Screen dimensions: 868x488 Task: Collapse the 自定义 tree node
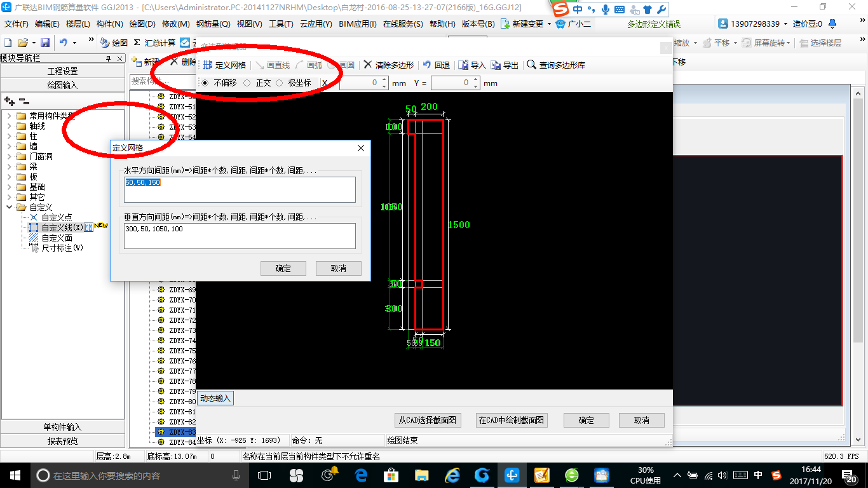click(9, 207)
